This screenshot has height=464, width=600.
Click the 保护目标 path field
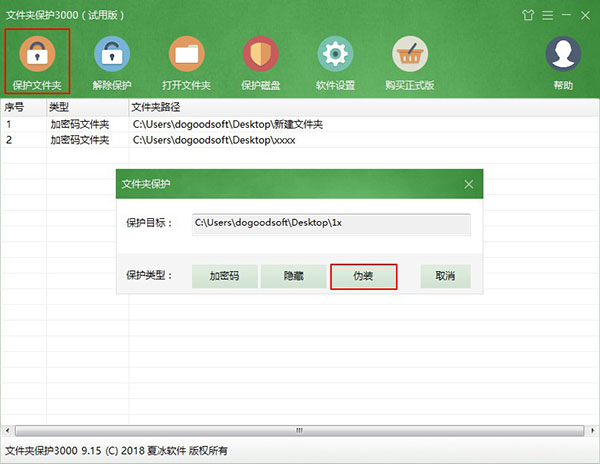331,223
